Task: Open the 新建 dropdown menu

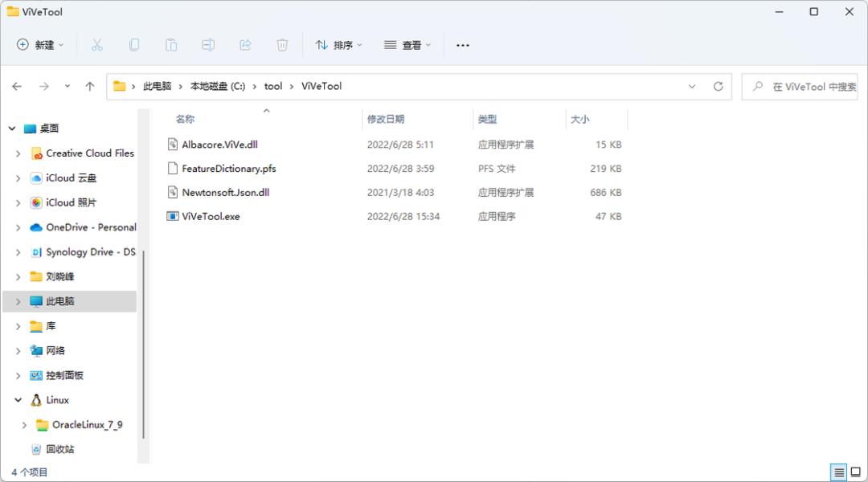Action: point(40,45)
